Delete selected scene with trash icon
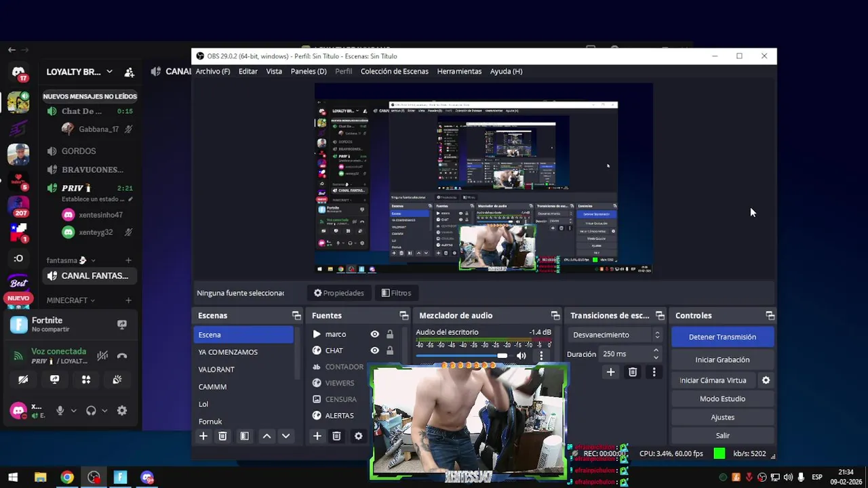The image size is (868, 488). coord(222,436)
